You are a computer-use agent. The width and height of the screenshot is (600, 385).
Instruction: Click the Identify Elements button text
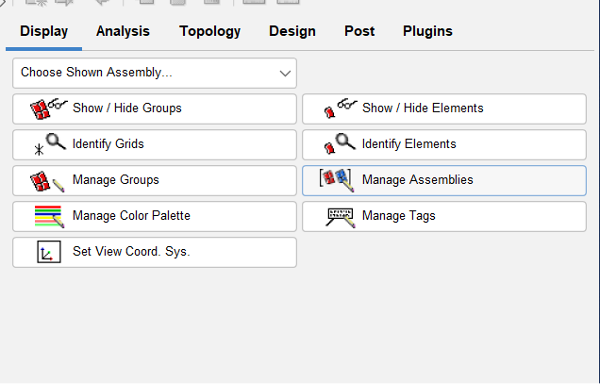click(409, 144)
